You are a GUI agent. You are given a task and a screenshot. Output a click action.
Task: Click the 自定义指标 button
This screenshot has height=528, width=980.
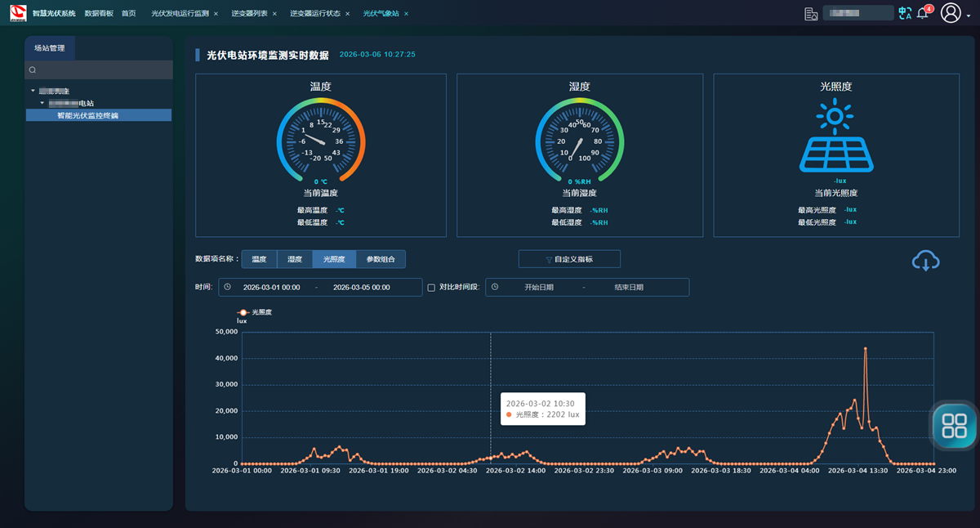pyautogui.click(x=569, y=259)
